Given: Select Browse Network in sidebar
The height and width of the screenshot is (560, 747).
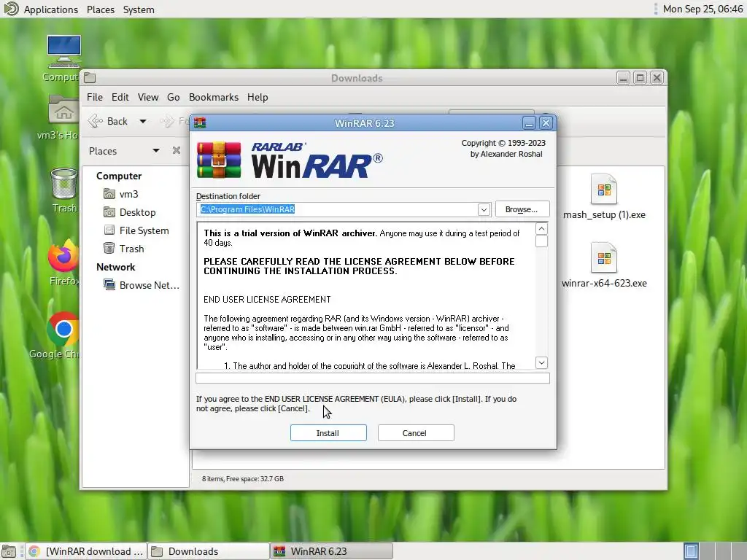Looking at the screenshot, I should [x=142, y=285].
